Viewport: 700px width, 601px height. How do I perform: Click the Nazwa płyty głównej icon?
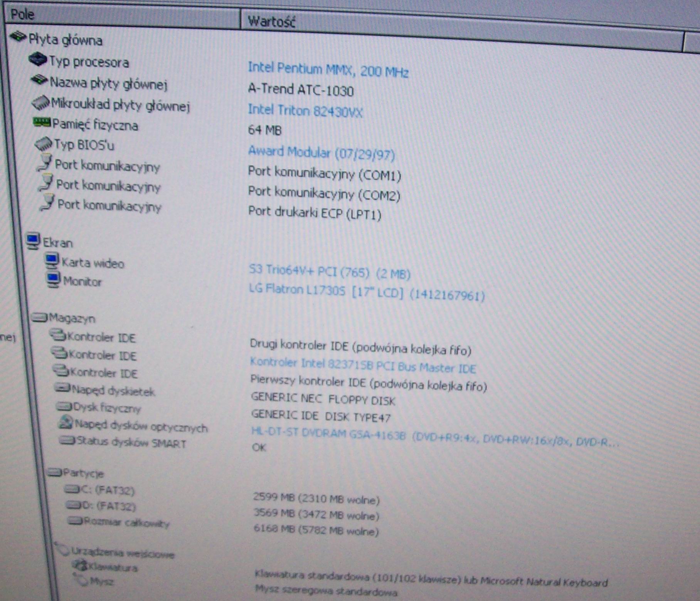39,80
